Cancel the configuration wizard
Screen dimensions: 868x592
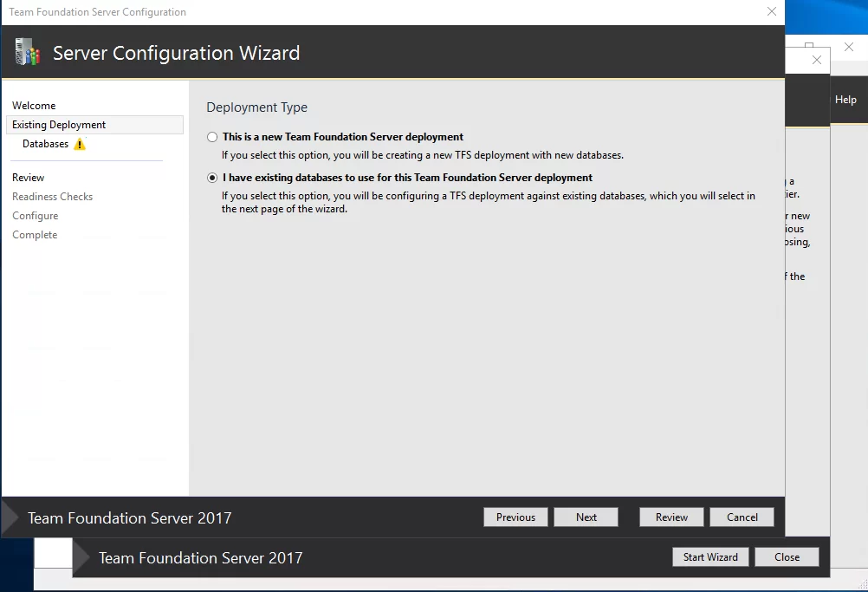[x=742, y=517]
